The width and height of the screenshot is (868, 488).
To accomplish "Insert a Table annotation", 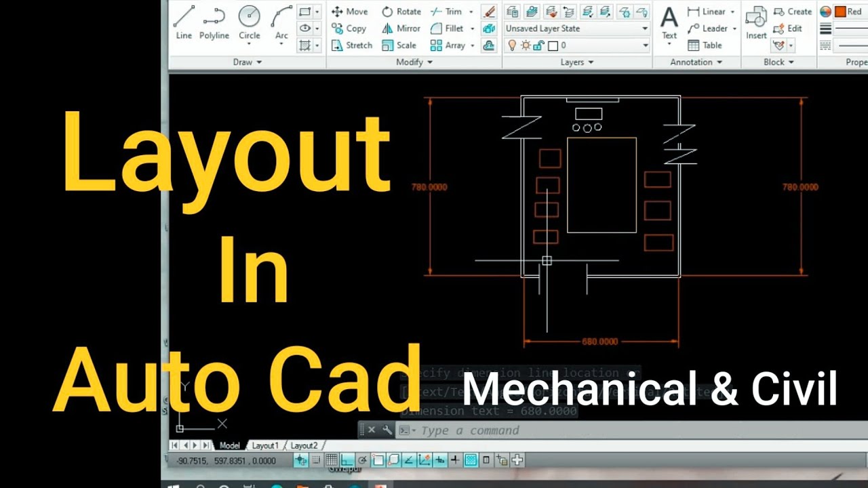I will [x=705, y=45].
